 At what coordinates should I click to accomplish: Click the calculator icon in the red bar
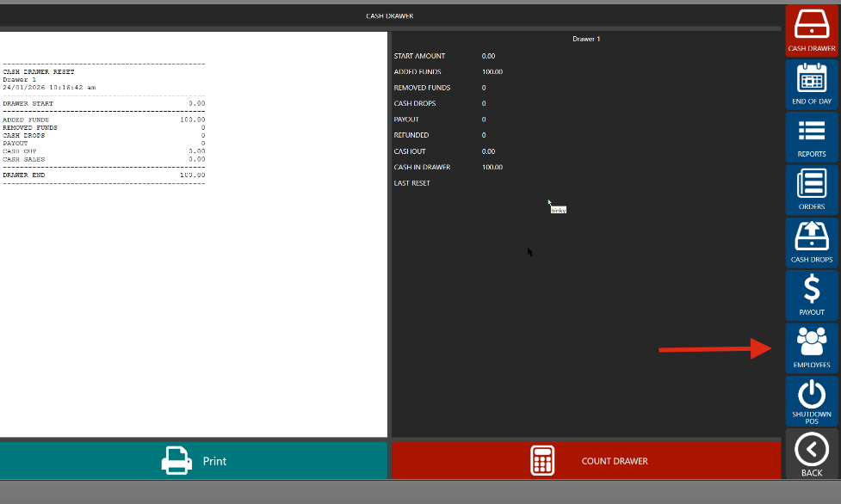pos(542,461)
